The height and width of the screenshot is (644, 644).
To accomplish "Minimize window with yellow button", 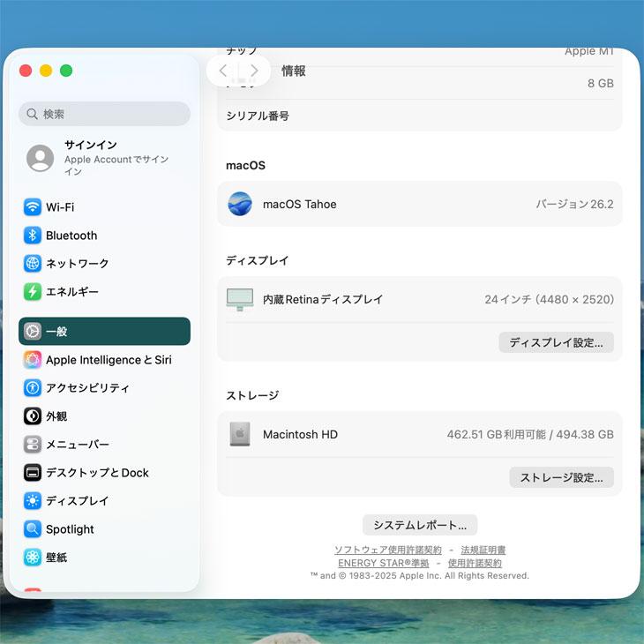I will pyautogui.click(x=46, y=71).
